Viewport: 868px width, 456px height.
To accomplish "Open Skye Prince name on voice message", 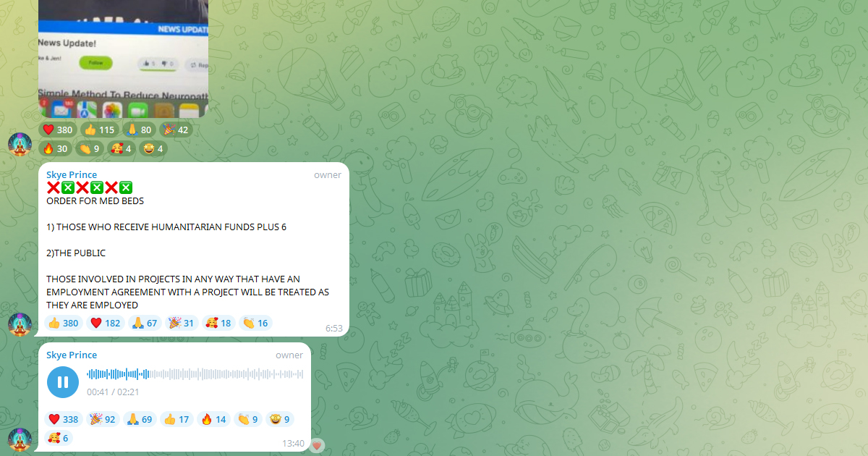I will coord(72,355).
